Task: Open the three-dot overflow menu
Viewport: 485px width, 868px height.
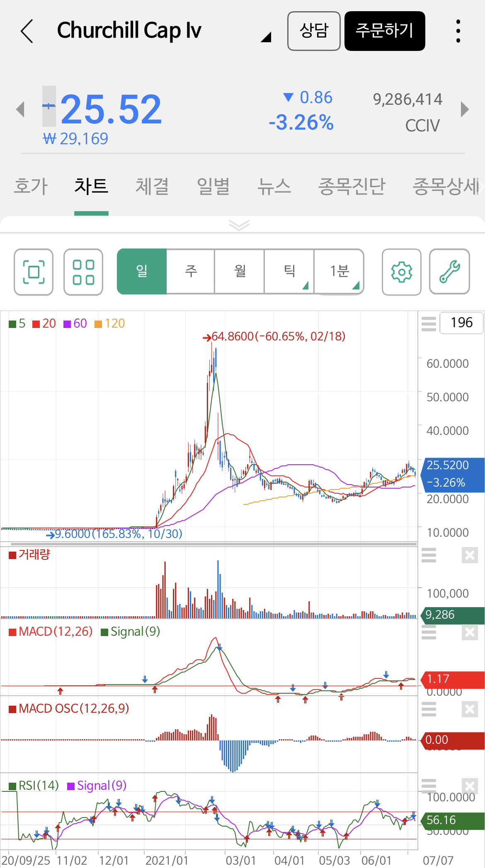Action: point(458,31)
